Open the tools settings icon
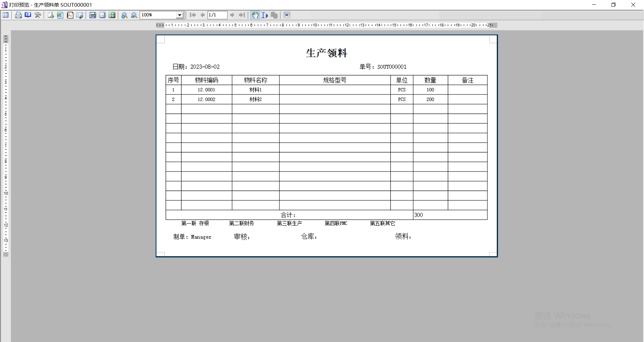644x342 pixels. pyautogui.click(x=38, y=15)
